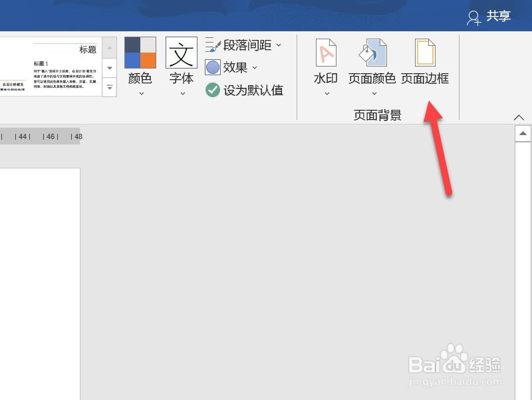The height and width of the screenshot is (400, 532).
Task: Open the 效果 theme effects menu
Action: tap(236, 67)
